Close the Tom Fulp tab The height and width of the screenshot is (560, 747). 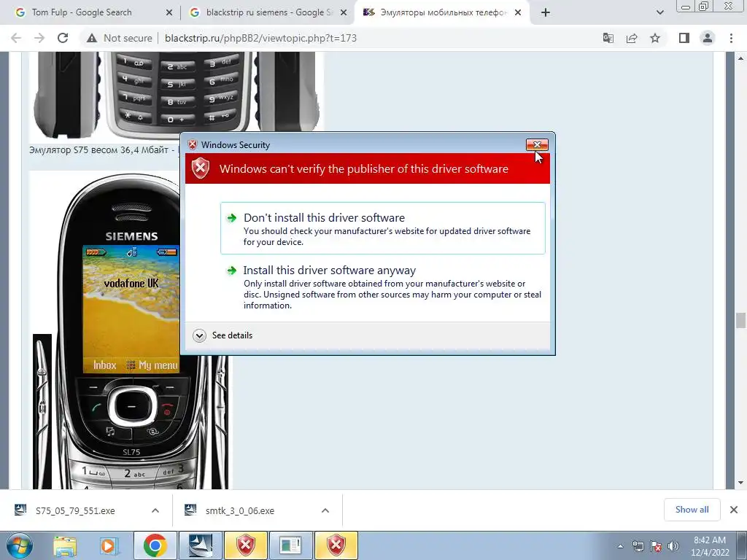[169, 13]
